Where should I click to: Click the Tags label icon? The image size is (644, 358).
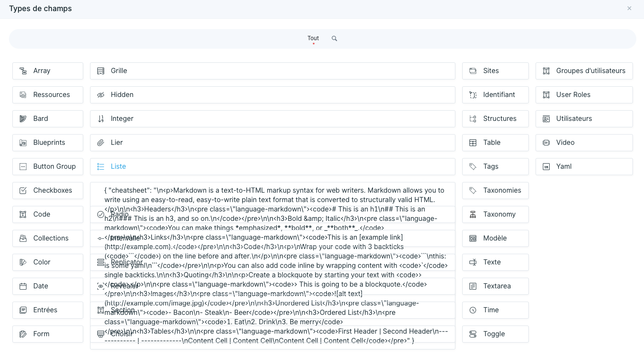pyautogui.click(x=473, y=167)
